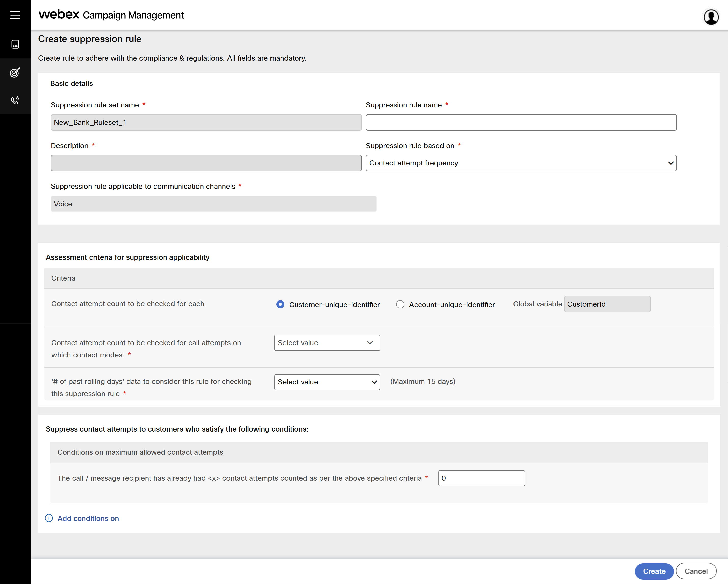
Task: Open contact modes Select value dropdown
Action: [327, 343]
